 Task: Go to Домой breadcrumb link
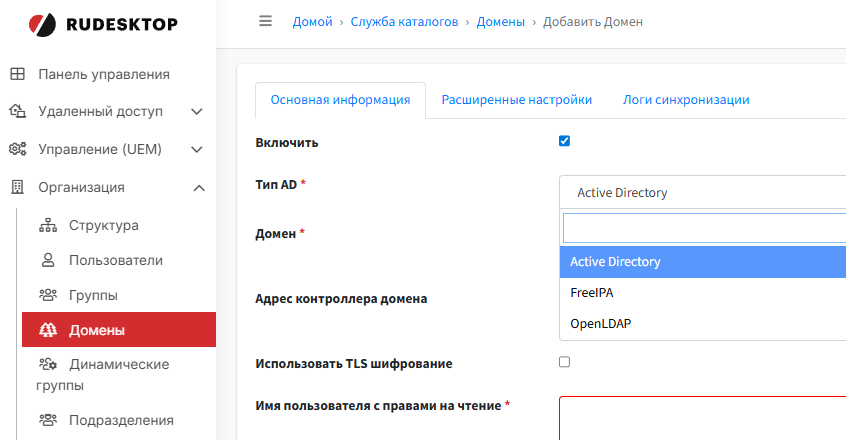tap(312, 22)
